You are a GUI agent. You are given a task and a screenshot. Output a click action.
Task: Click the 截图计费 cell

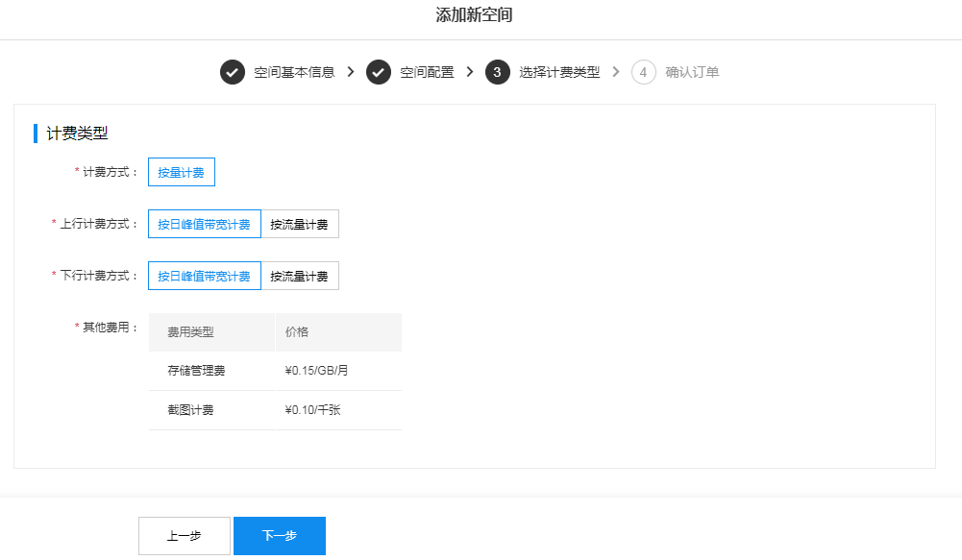coord(211,410)
